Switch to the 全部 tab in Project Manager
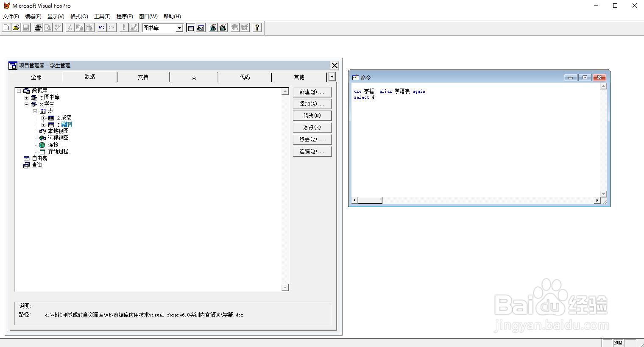This screenshot has width=644, height=347. 36,77
